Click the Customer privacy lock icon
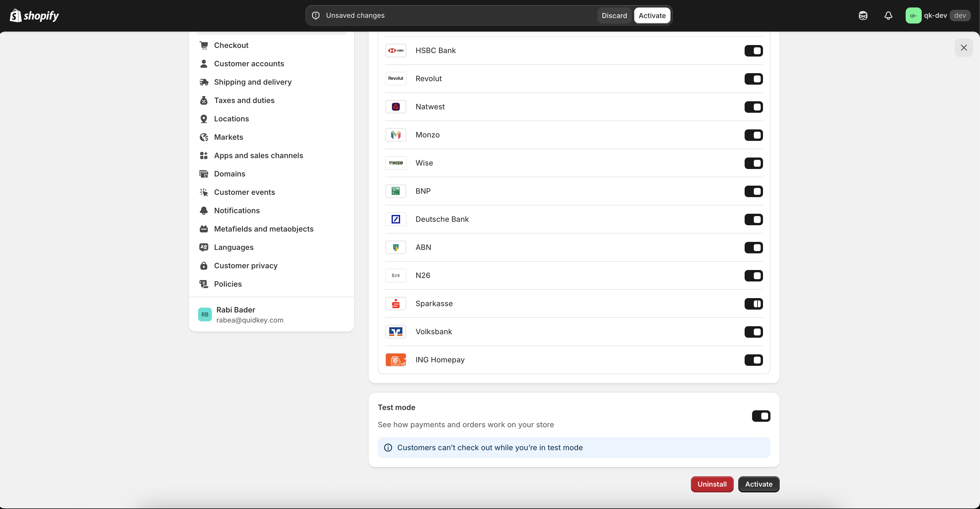Image resolution: width=980 pixels, height=509 pixels. [204, 266]
